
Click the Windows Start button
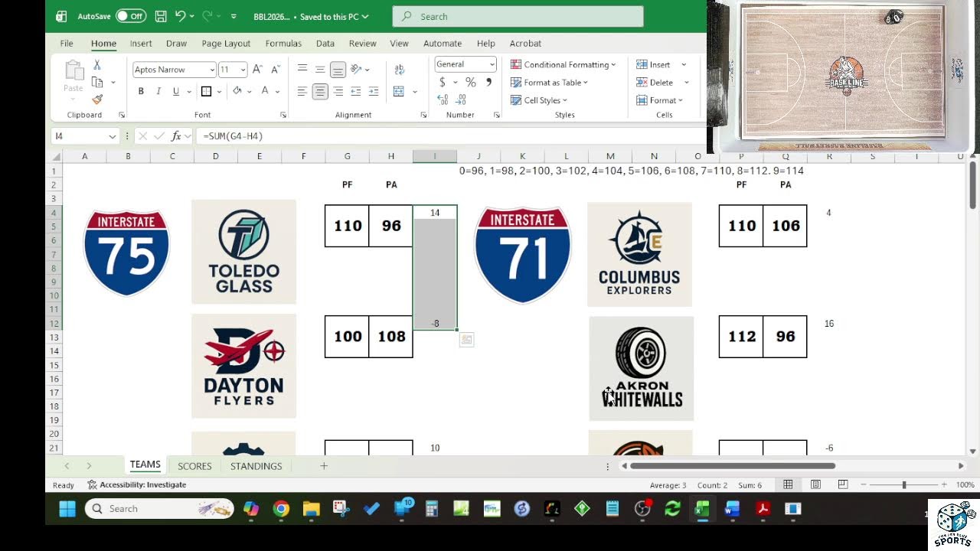(67, 509)
